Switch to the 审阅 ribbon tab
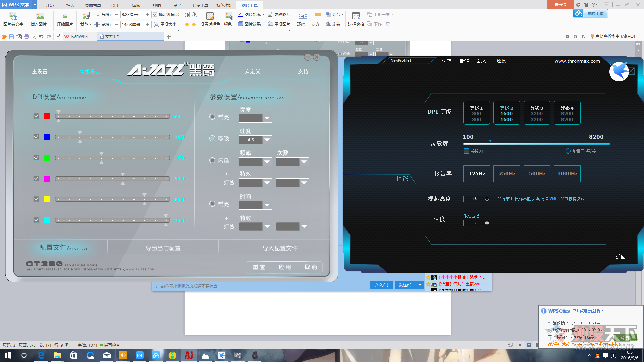 (136, 5)
